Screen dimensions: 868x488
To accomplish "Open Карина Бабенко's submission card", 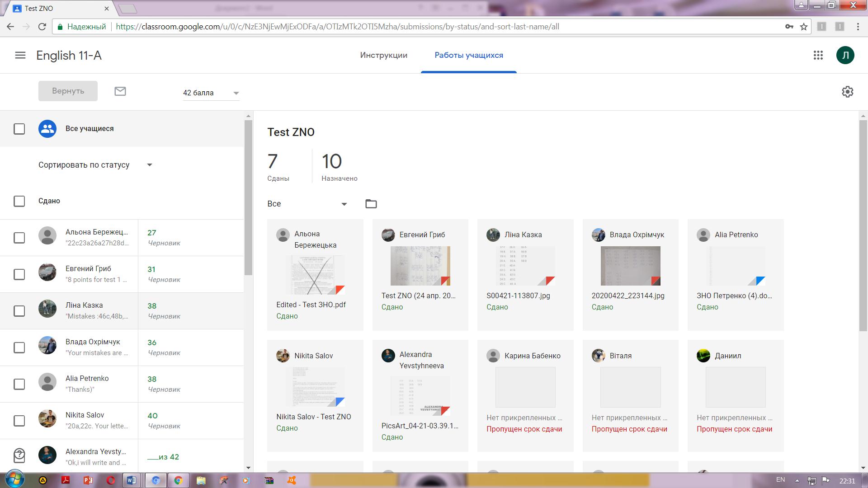I will (x=525, y=396).
